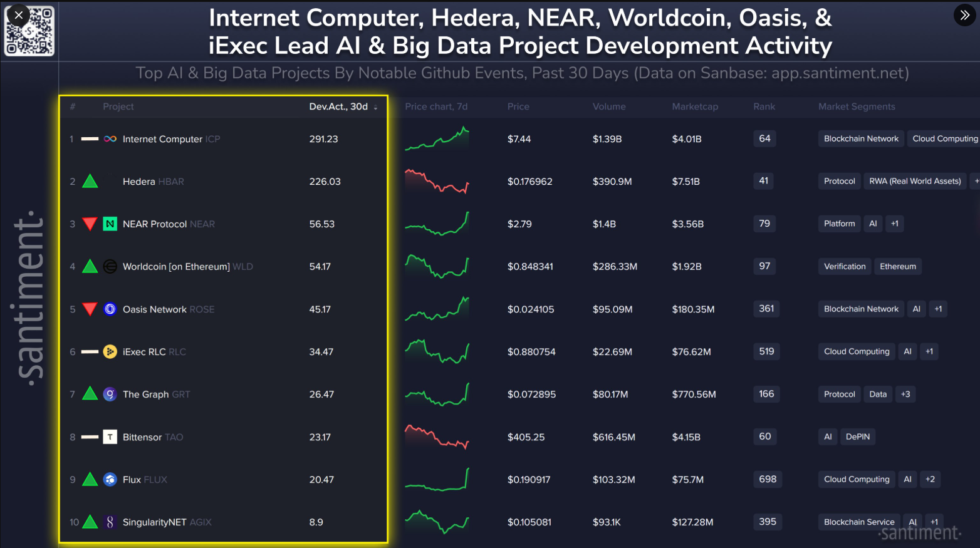The image size is (980, 548).
Task: Click the Worldcoin logo icon
Action: (x=110, y=267)
